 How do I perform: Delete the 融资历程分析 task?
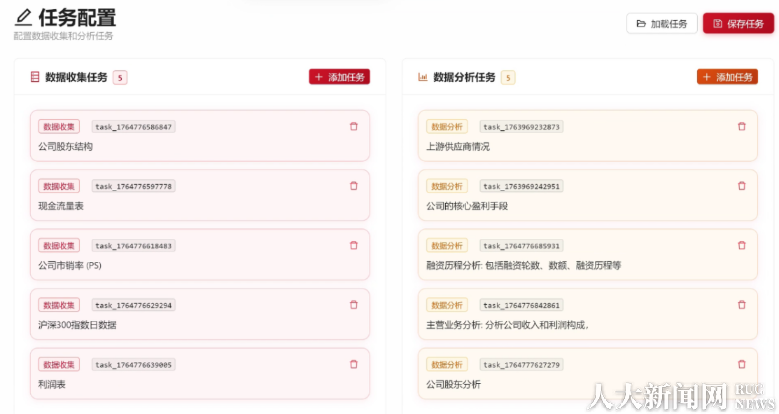click(x=741, y=245)
